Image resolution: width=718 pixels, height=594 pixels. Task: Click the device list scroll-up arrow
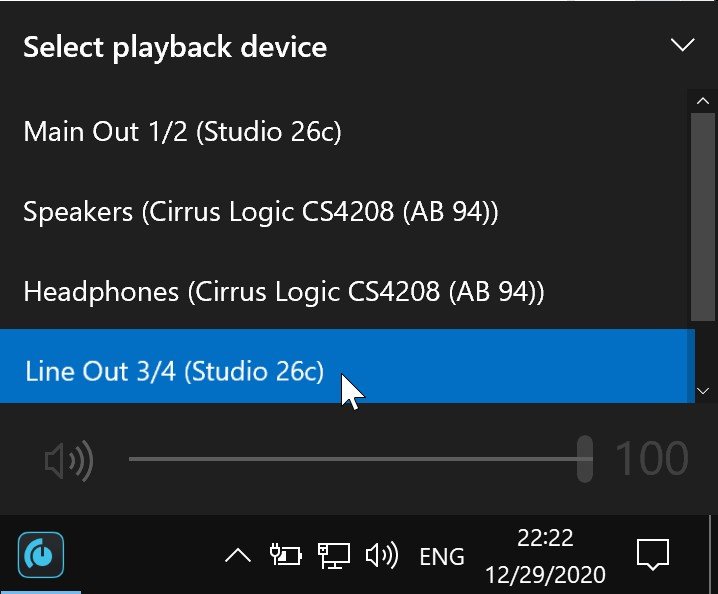point(702,101)
